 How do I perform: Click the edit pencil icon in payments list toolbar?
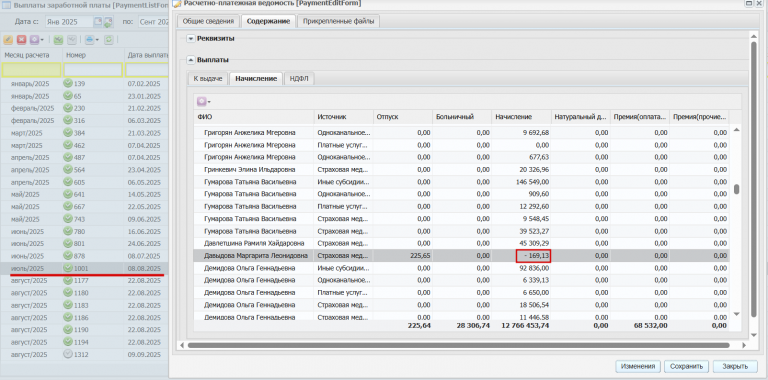(x=8, y=40)
